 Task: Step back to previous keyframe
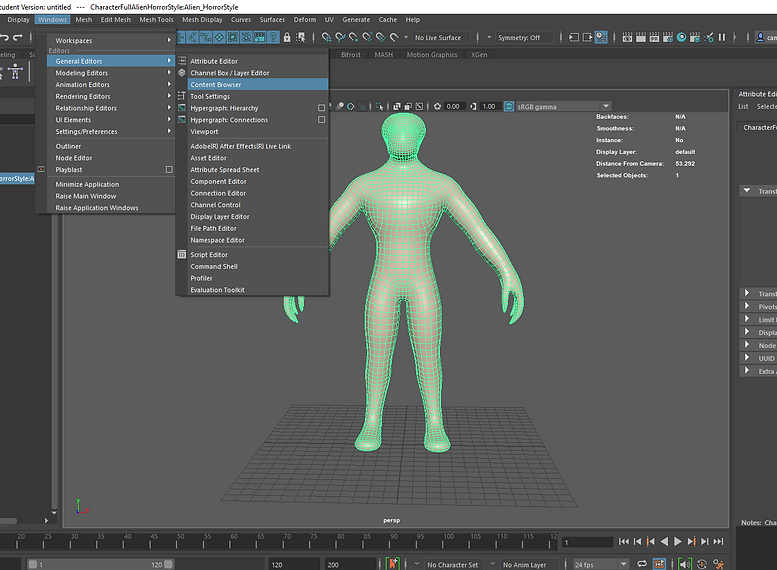pos(651,542)
